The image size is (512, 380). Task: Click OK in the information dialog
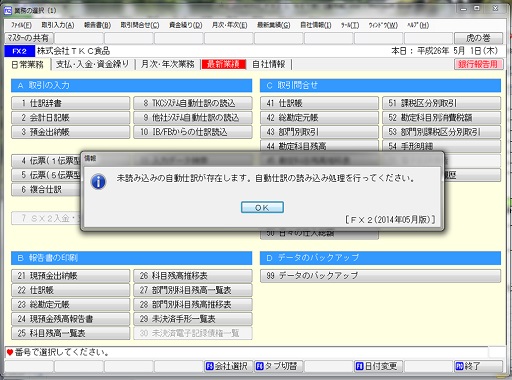coord(262,207)
